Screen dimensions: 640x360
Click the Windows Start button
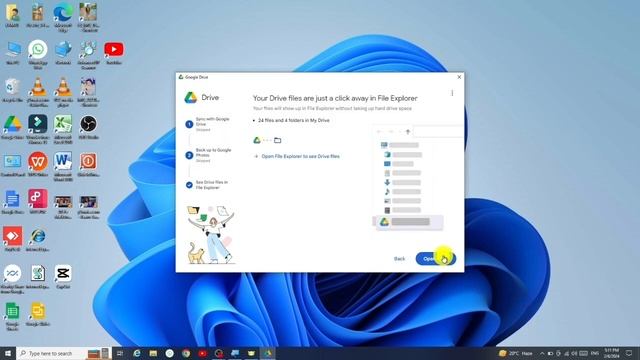(8, 353)
